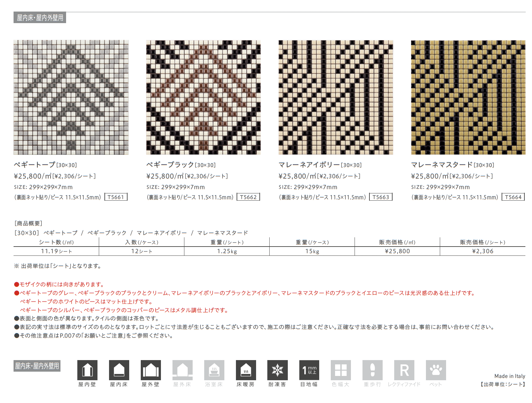532x403 pixels.
Task: Open the ペギートープ tile thumbnail
Action: pos(71,97)
